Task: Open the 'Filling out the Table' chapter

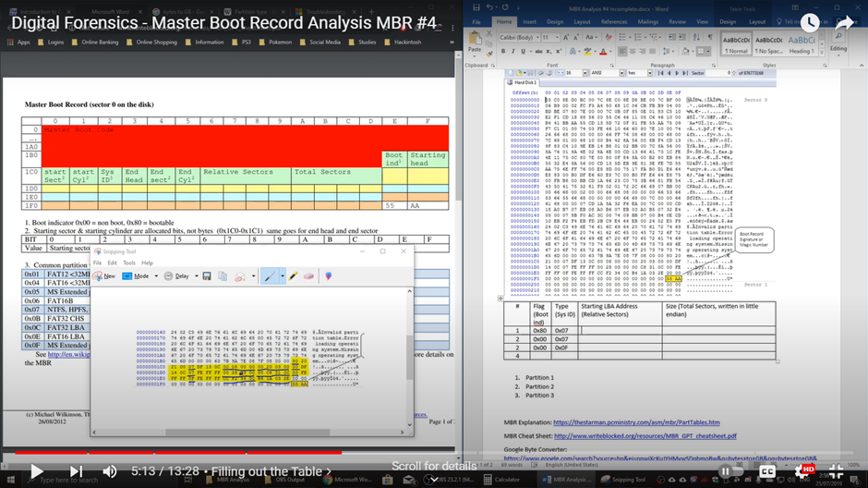Action: point(271,471)
